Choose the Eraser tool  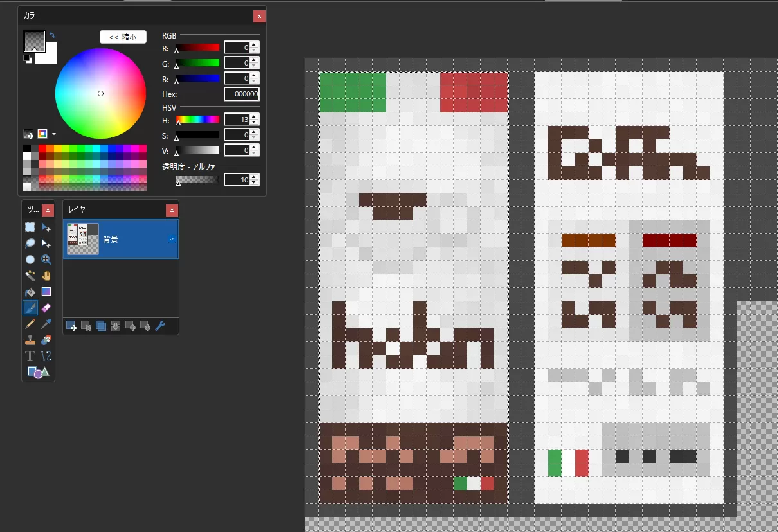click(46, 308)
